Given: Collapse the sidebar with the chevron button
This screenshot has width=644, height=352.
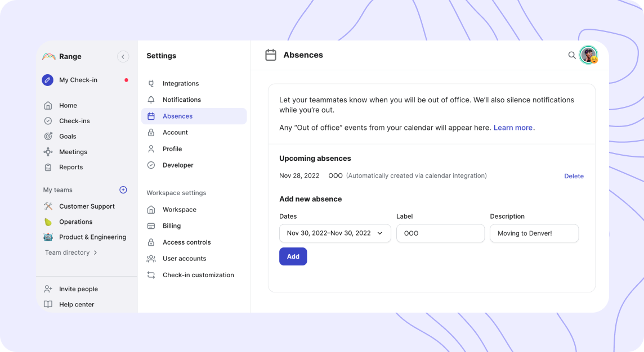Looking at the screenshot, I should click(123, 57).
